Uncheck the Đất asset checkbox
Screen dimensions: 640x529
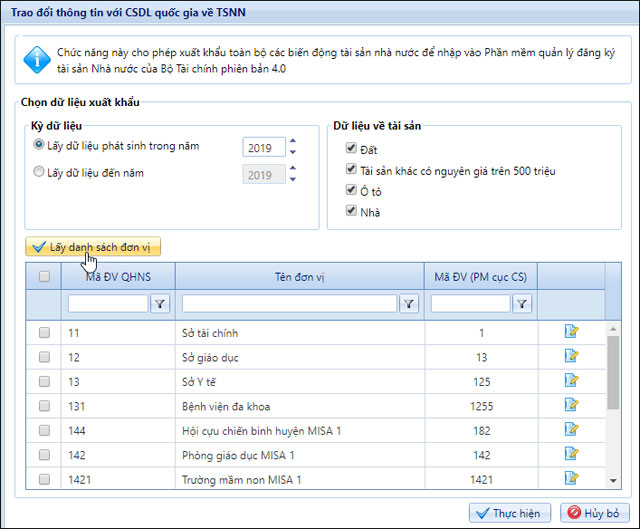click(351, 149)
